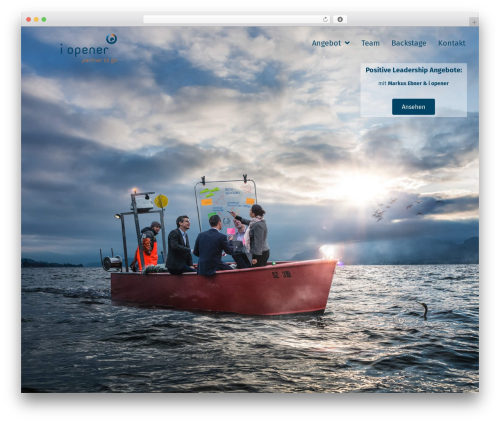The image size is (500, 423).
Task: Click the Ansehen button
Action: click(x=413, y=107)
